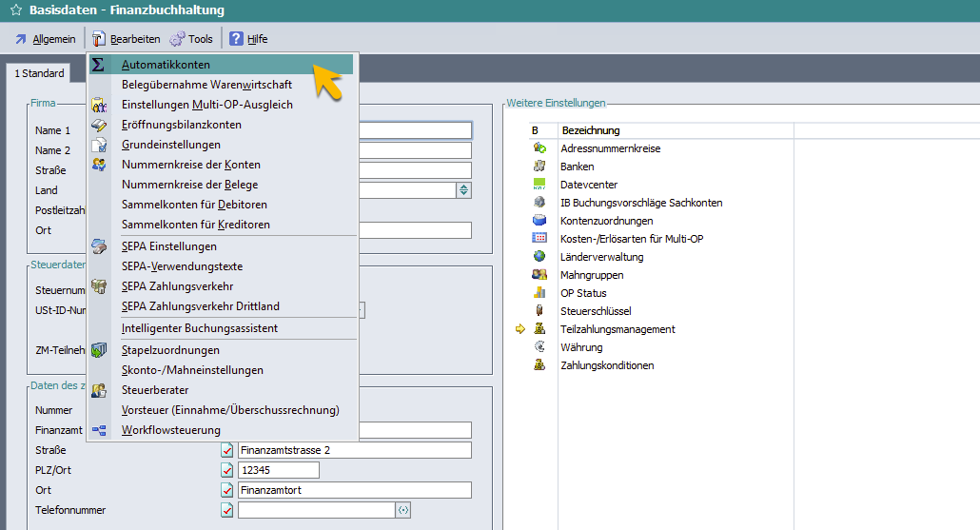Click the green Datevcenter icon
The width and height of the screenshot is (980, 530).
point(539,185)
